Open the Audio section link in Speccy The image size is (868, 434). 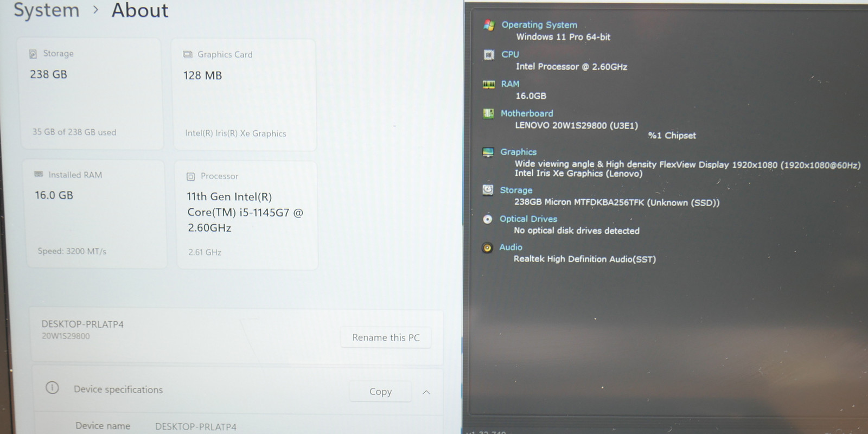[x=510, y=247]
